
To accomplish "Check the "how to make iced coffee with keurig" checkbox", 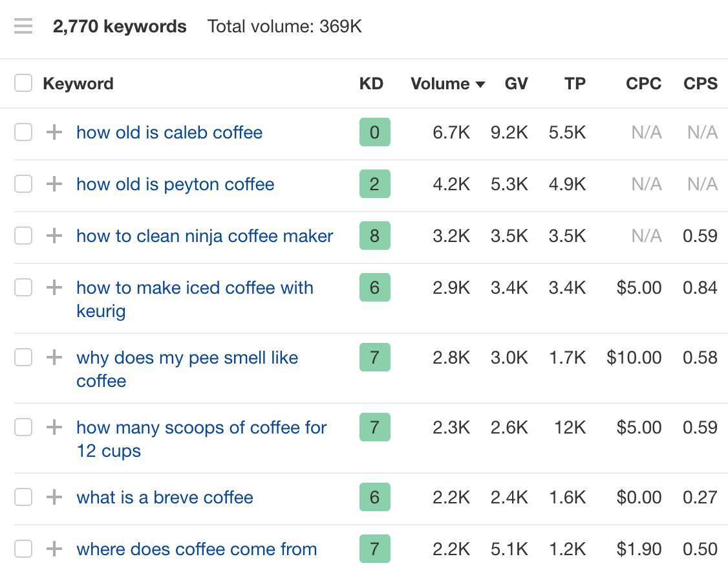I will [23, 287].
